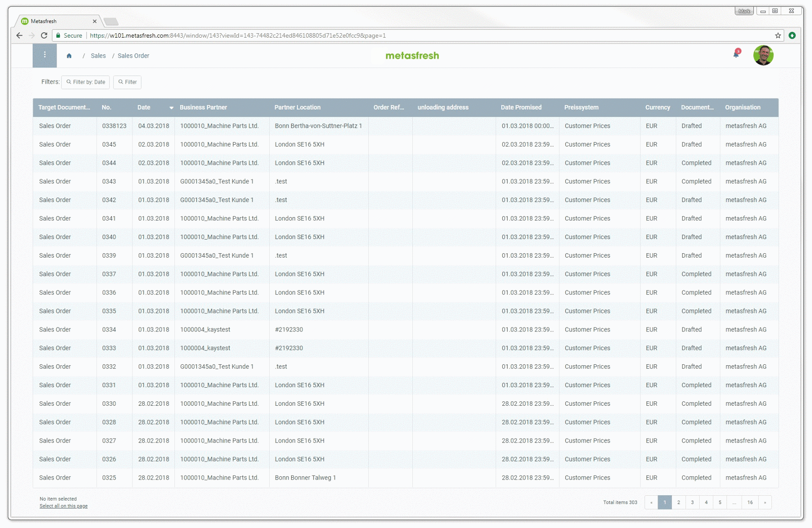
Task: Sort by Preissystem column header
Action: coord(599,108)
